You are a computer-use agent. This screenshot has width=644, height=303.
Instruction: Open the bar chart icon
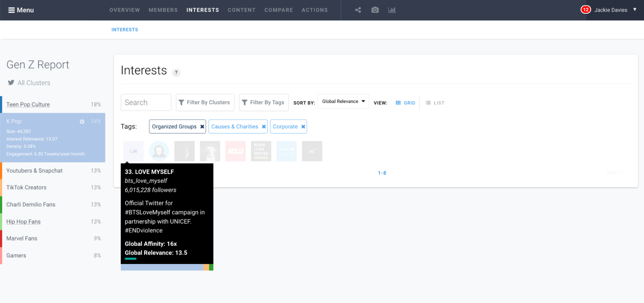click(392, 10)
